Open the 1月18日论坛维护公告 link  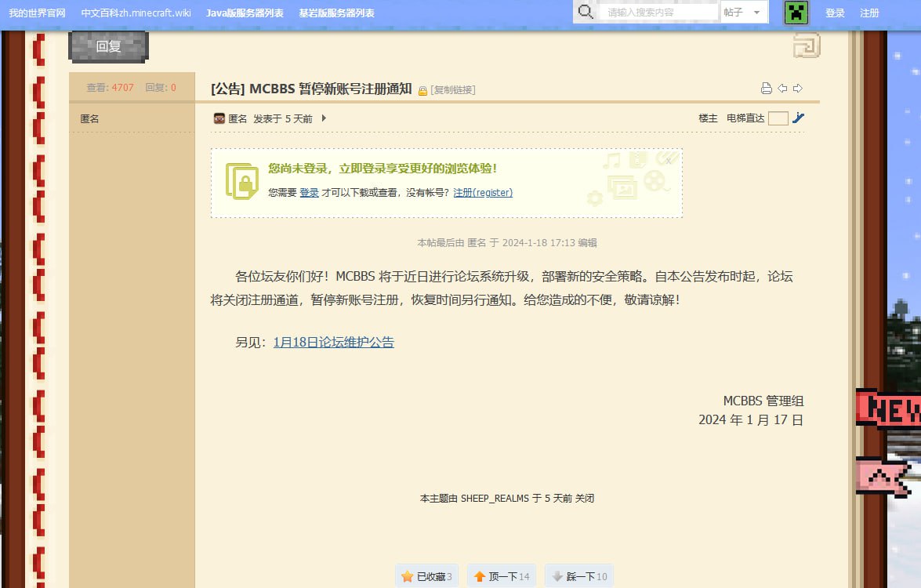[334, 343]
